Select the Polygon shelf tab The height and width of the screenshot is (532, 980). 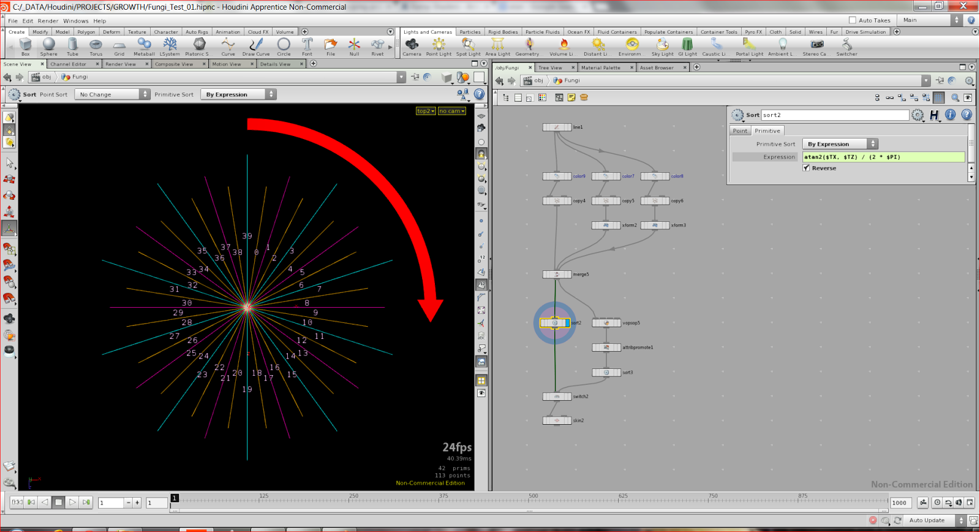click(x=86, y=32)
